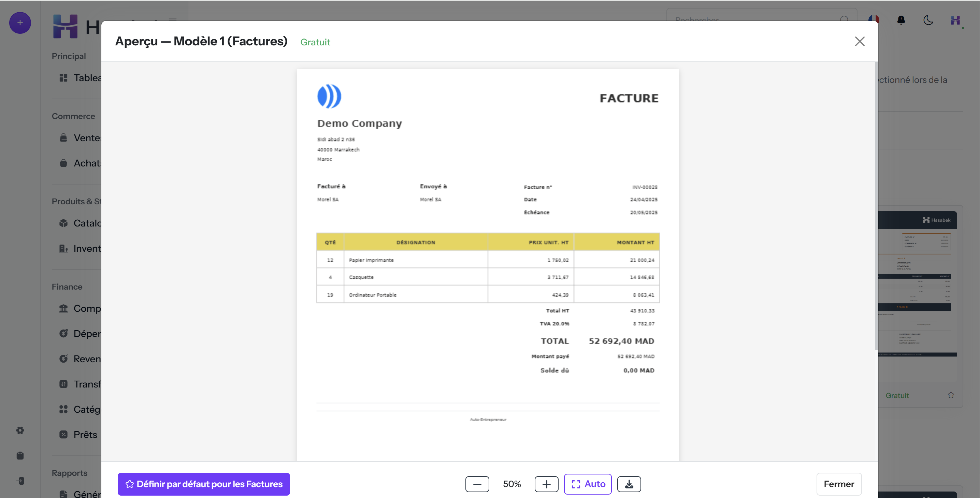Click the logout icon in left rail
The height and width of the screenshot is (498, 980).
20,481
